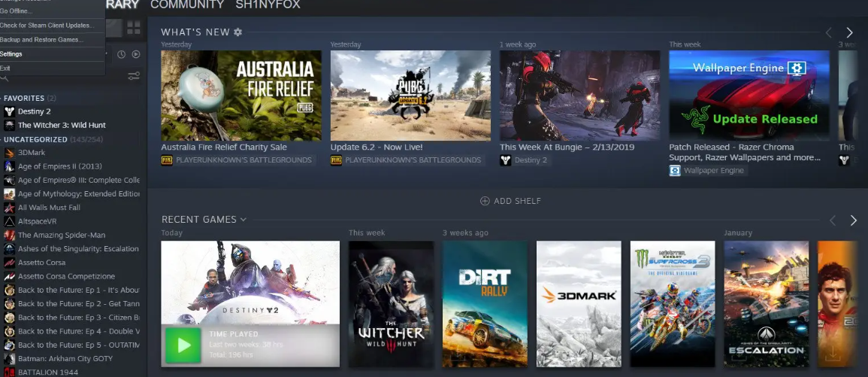The width and height of the screenshot is (868, 377).
Task: Open the DiRT Rally game cover
Action: [x=485, y=304]
